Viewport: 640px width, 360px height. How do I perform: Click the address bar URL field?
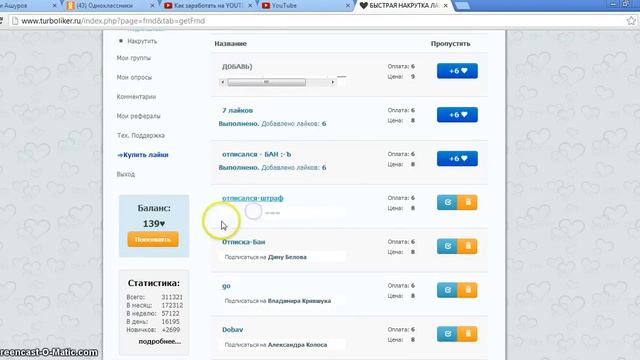(x=318, y=21)
